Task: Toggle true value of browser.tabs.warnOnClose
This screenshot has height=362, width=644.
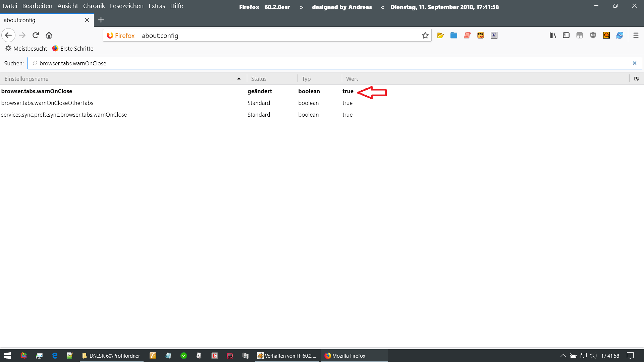Action: click(x=348, y=91)
